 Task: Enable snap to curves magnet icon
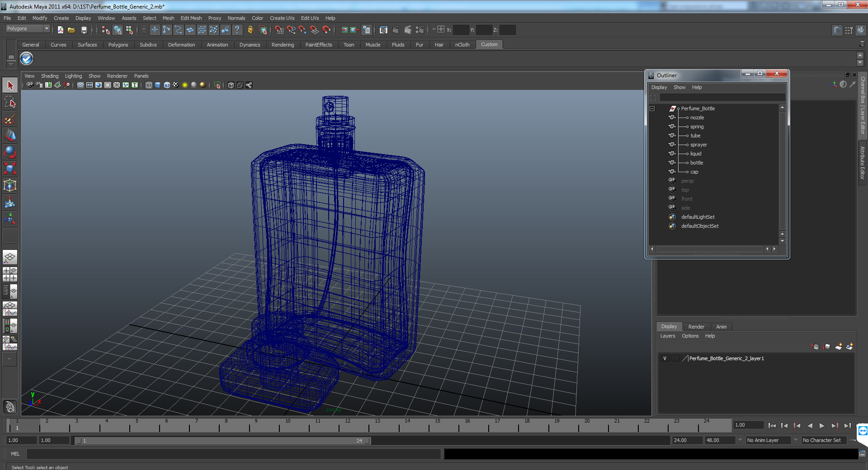pos(291,30)
